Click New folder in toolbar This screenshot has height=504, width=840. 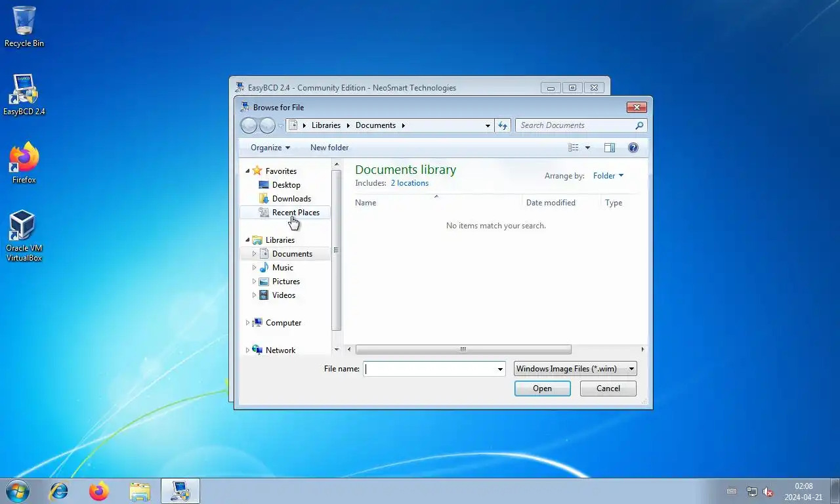tap(329, 148)
